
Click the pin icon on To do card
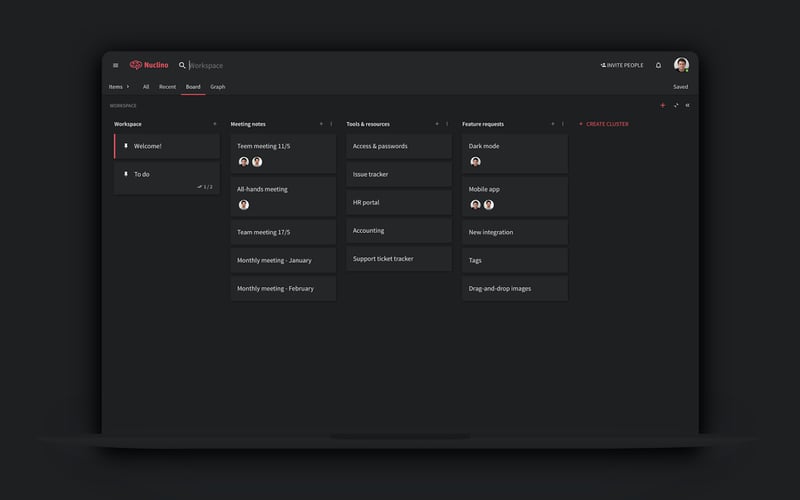click(x=126, y=174)
